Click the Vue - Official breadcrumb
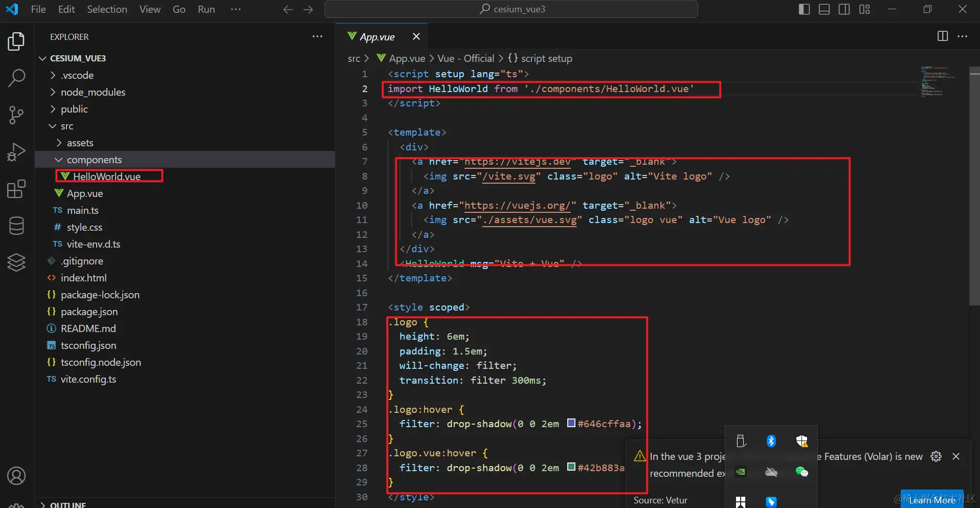Viewport: 980px width, 508px height. coord(466,58)
